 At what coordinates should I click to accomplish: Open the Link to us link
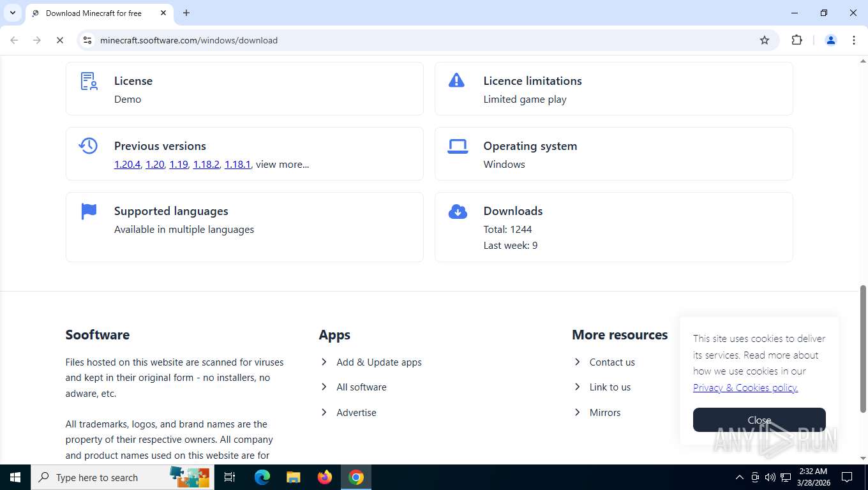pyautogui.click(x=610, y=387)
